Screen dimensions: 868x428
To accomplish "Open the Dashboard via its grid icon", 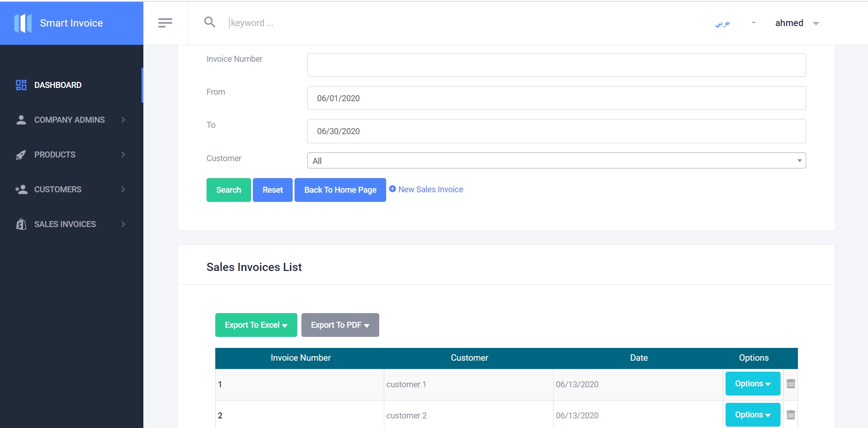I will click(x=21, y=85).
